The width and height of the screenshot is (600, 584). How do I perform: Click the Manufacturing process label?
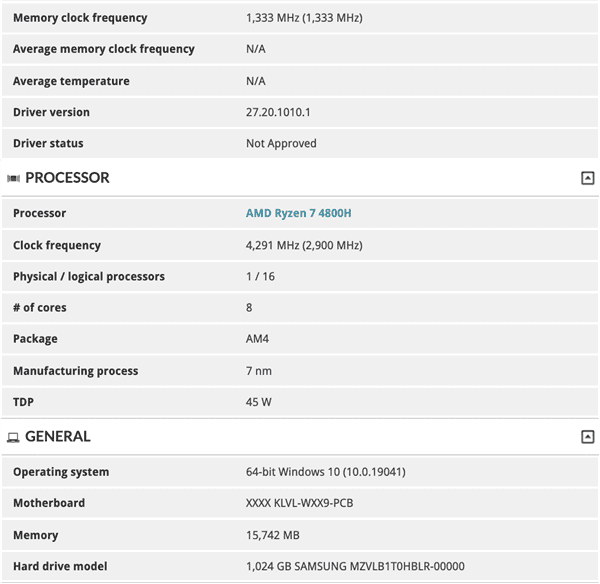click(76, 371)
